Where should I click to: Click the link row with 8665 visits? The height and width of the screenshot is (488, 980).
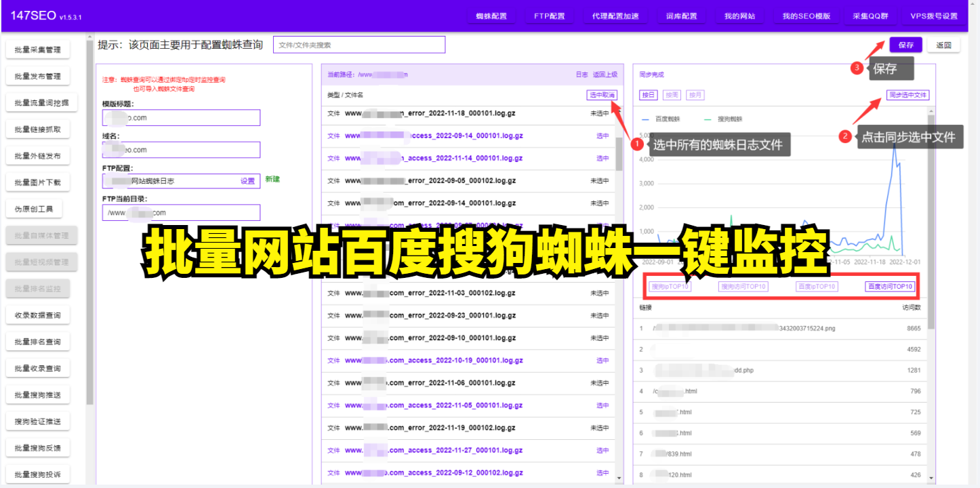coord(780,328)
